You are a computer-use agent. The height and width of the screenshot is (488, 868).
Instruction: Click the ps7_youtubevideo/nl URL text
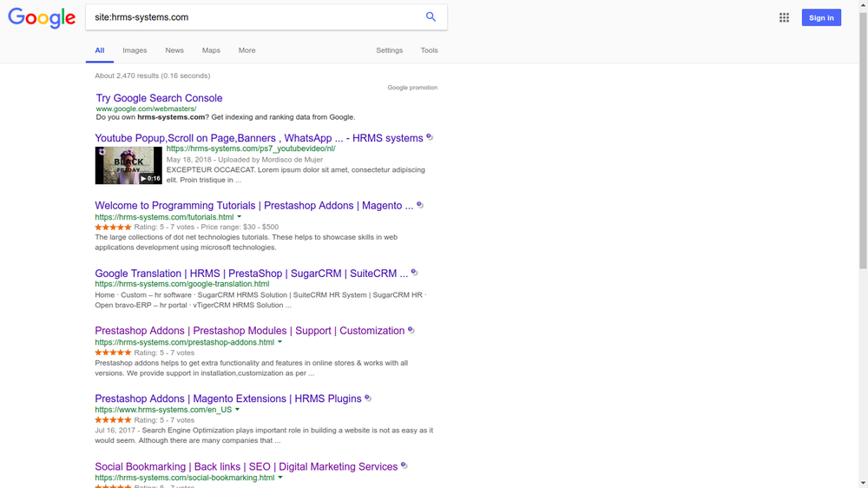(251, 148)
